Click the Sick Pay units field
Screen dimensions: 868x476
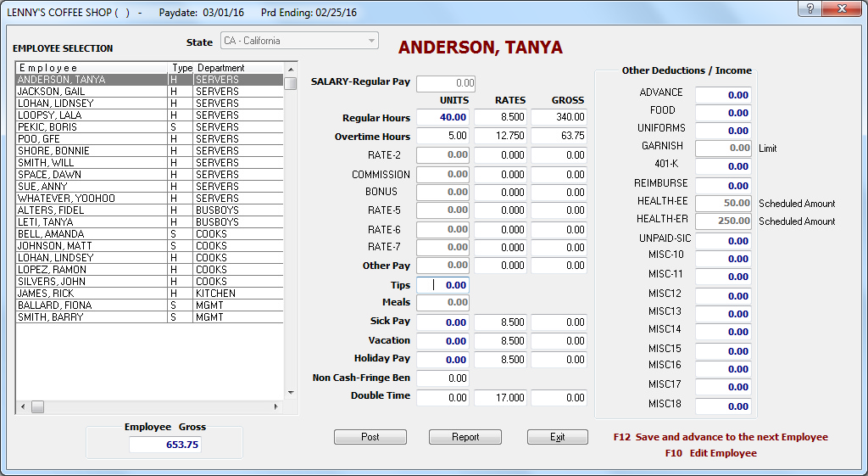point(442,322)
